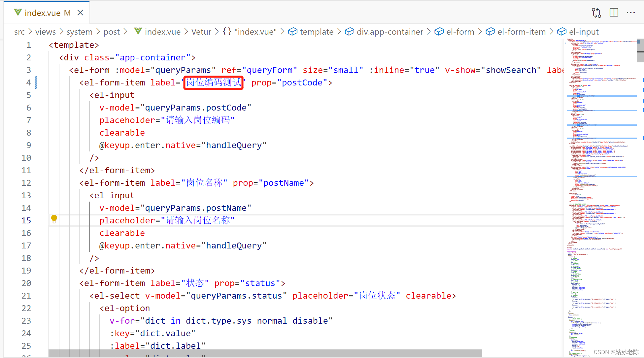Open the 'el-form-item' breadcrumb segment

click(521, 32)
